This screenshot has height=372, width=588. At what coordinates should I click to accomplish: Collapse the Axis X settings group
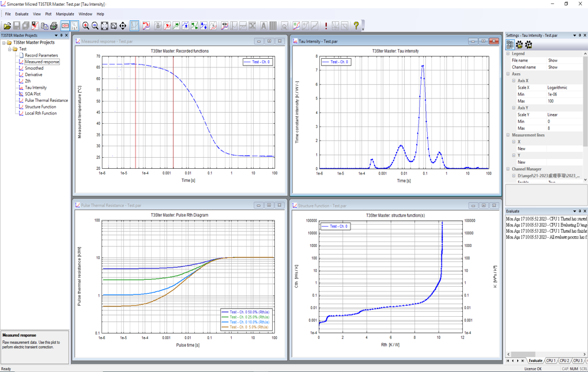coord(514,81)
